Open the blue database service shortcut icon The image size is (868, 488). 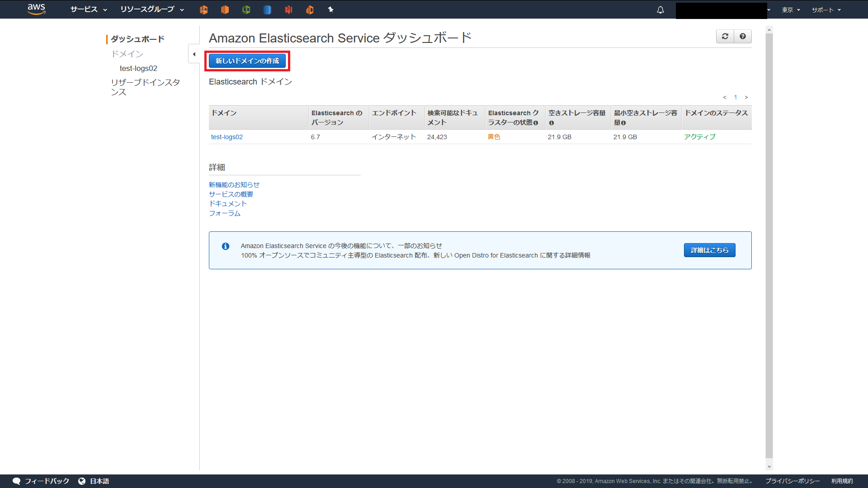pyautogui.click(x=267, y=9)
